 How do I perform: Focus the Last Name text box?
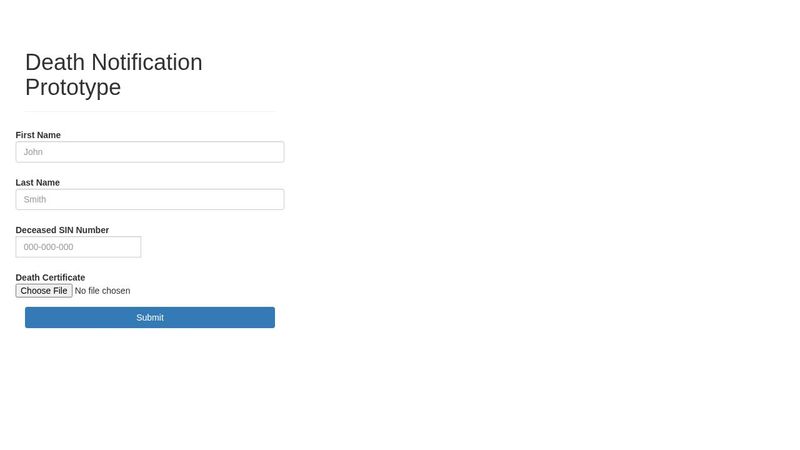150,200
